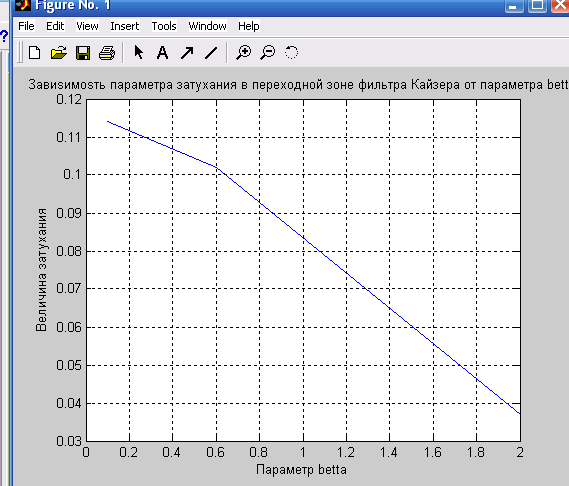Click x-axis tick label 1.6
This screenshot has height=486, width=569.
point(433,452)
